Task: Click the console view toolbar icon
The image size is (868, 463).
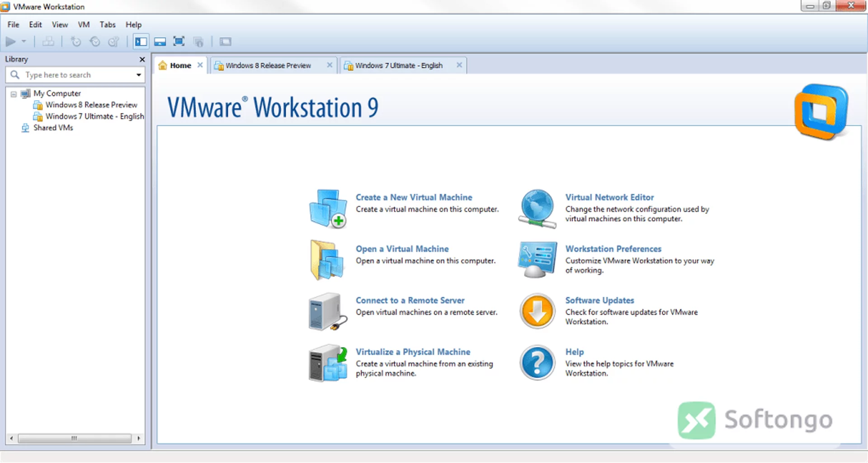Action: pos(225,42)
